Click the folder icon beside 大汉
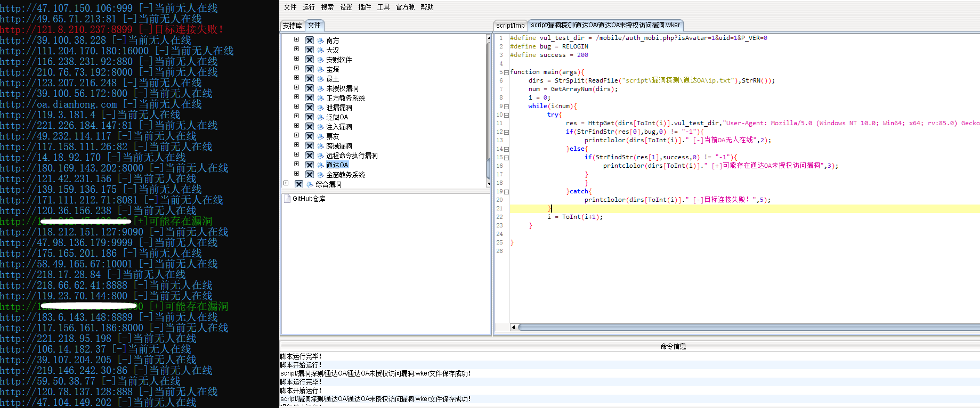 (x=321, y=50)
